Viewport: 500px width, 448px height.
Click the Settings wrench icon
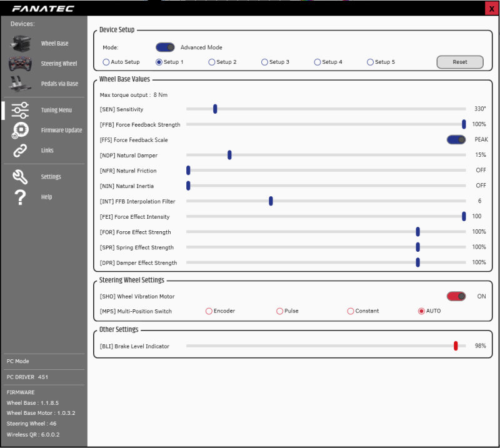point(20,177)
